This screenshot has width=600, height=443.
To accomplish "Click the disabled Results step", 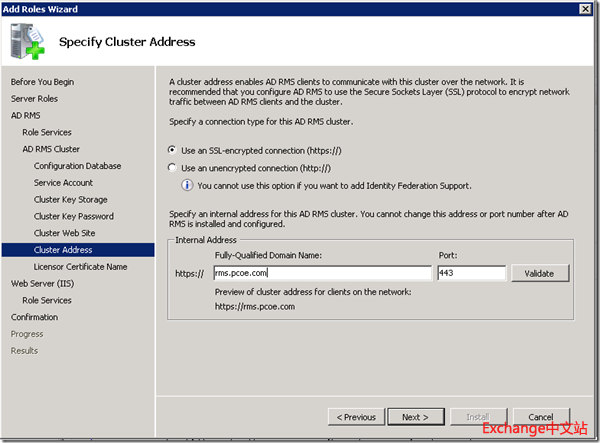I will click(x=24, y=351).
